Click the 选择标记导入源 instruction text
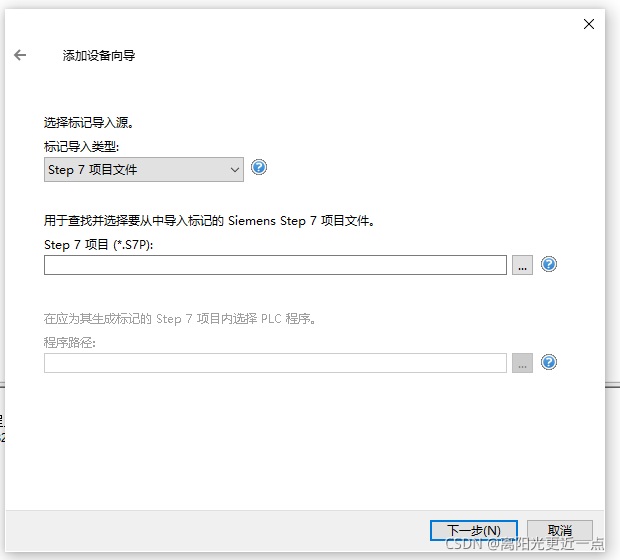Image resolution: width=620 pixels, height=560 pixels. [89, 123]
